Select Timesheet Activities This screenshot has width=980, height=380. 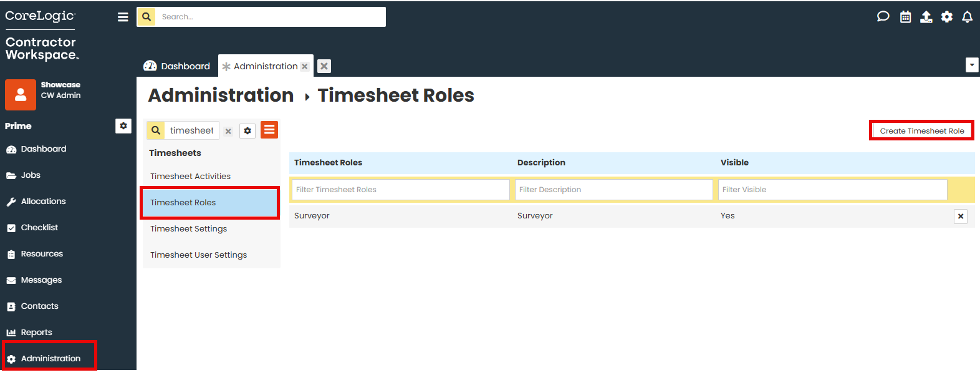coord(190,176)
